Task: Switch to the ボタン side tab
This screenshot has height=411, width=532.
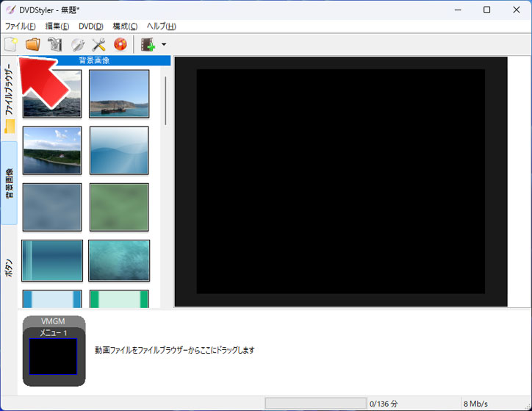Action: point(9,268)
